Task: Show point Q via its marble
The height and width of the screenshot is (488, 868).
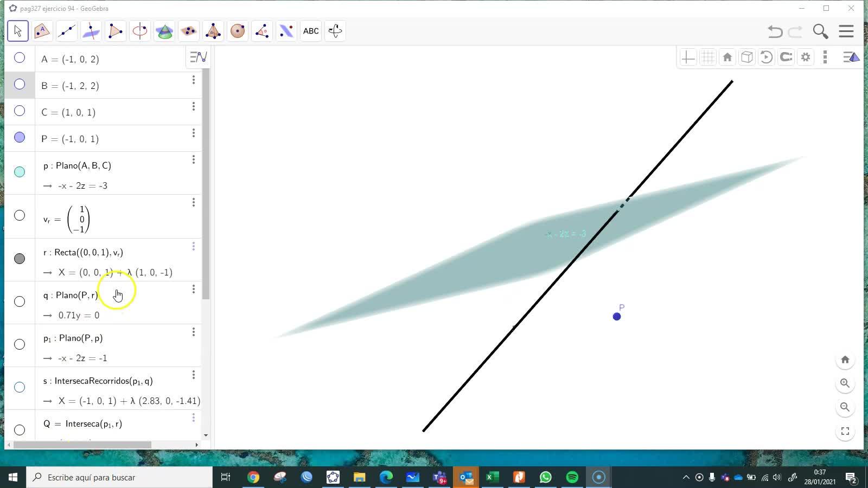Action: (x=20, y=430)
